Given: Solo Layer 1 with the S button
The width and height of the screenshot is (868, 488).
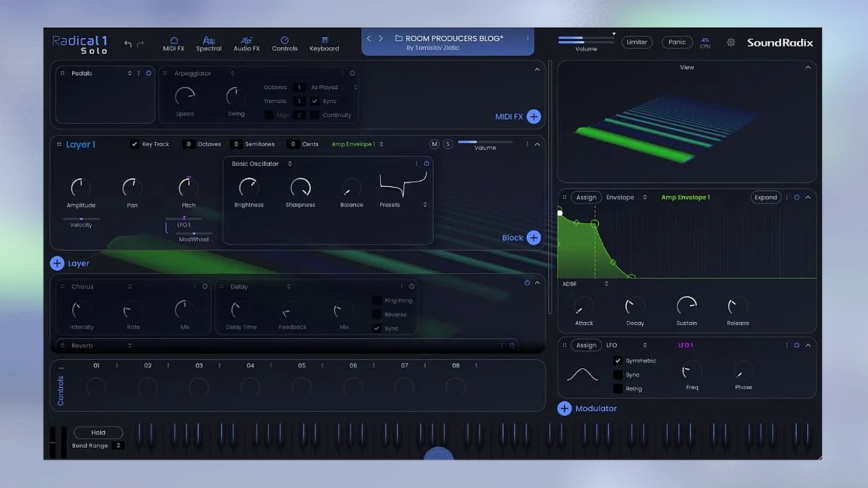Looking at the screenshot, I should click(448, 144).
